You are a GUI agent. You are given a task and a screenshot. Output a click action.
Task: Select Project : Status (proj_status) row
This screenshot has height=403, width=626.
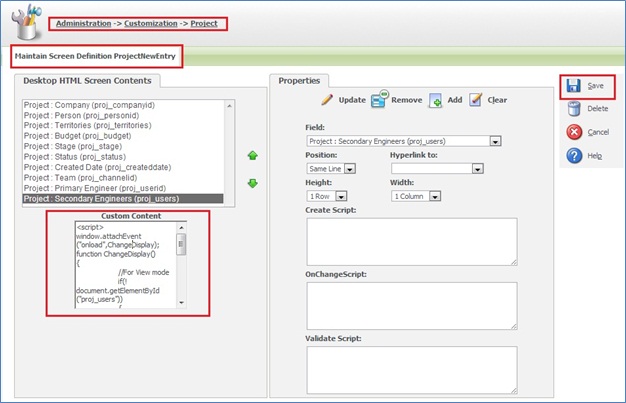point(123,157)
